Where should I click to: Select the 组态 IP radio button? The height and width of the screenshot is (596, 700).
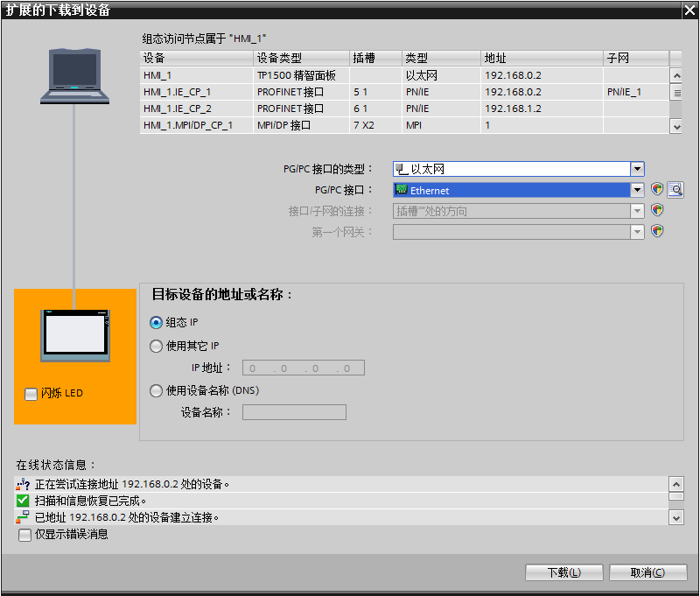coord(156,322)
